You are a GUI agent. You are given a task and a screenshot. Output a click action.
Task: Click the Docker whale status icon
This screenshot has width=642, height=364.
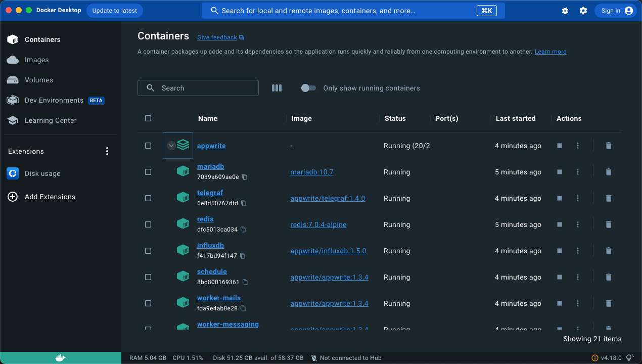point(60,358)
